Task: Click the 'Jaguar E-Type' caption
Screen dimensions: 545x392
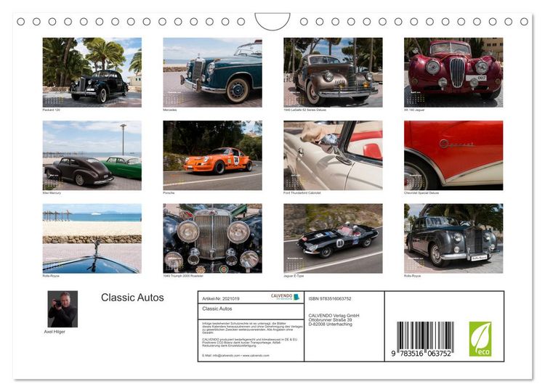Action: 294,276
